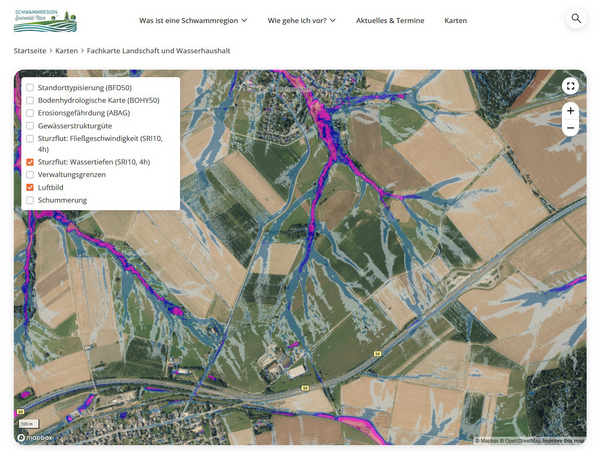Click the Schwammregion logo
Image resolution: width=600 pixels, height=451 pixels.
[45, 21]
